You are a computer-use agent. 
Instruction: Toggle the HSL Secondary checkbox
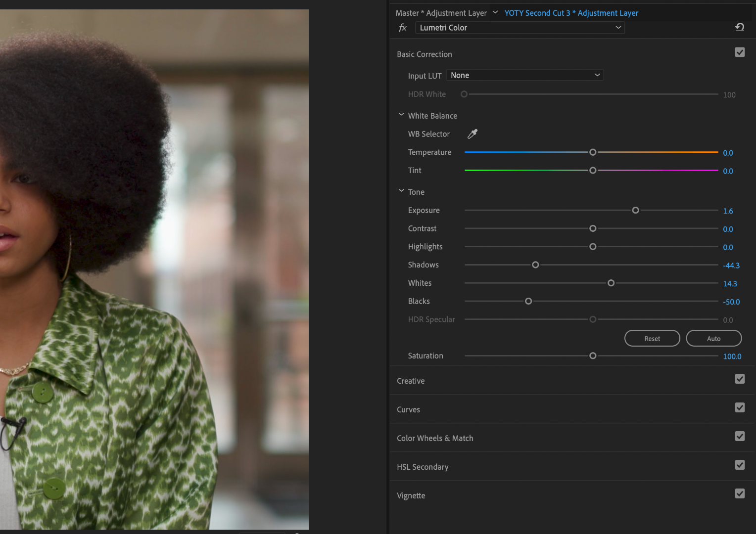pos(740,465)
